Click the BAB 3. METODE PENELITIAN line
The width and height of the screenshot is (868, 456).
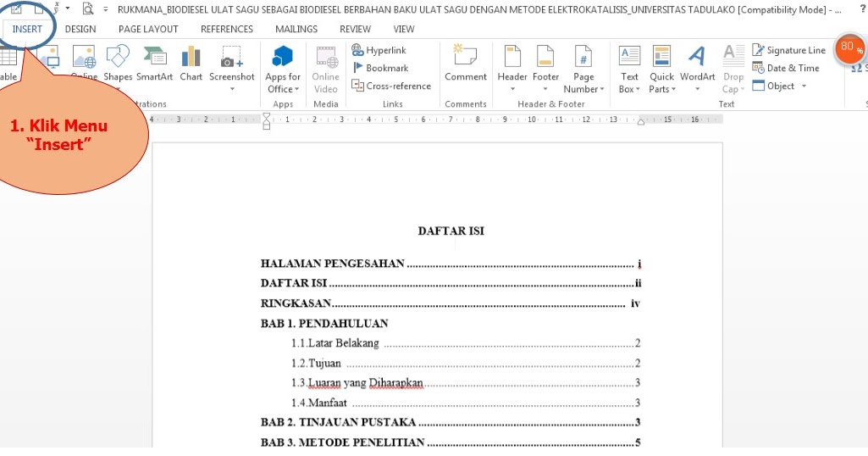451,442
